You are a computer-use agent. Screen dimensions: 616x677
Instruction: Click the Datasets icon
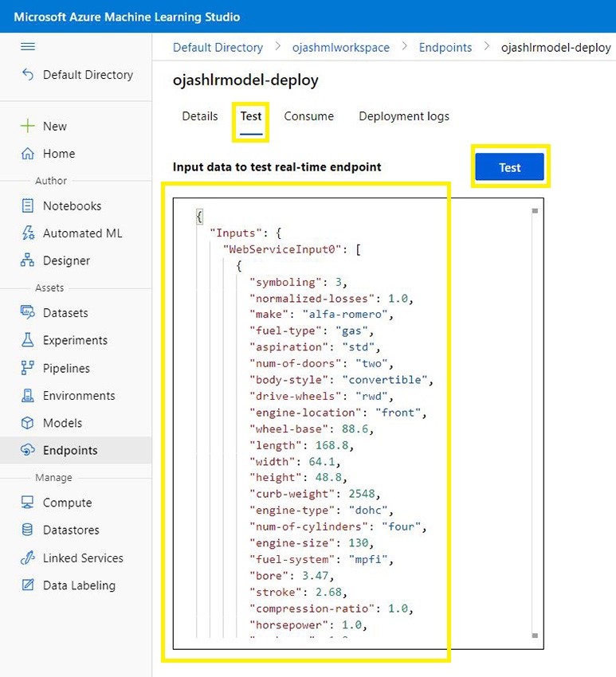pyautogui.click(x=28, y=312)
